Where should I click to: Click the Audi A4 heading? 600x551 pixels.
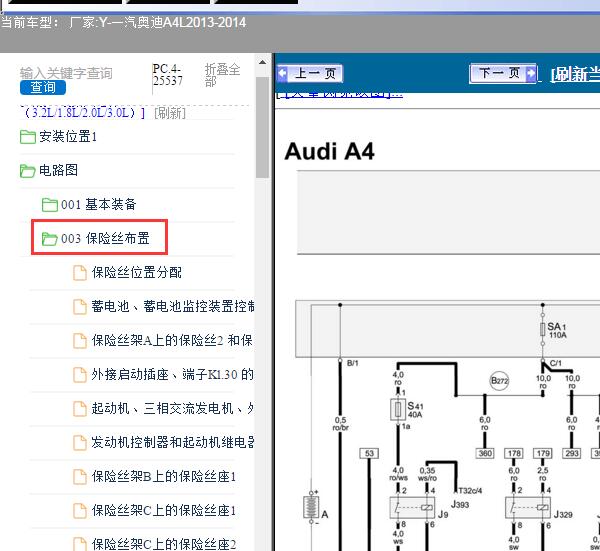(329, 151)
